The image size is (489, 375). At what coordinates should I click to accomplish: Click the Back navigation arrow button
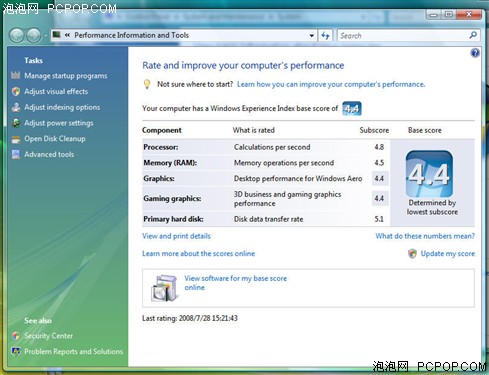pos(16,35)
